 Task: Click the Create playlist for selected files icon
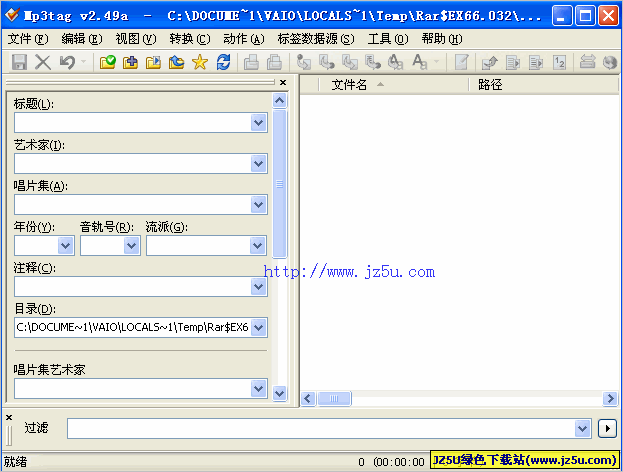pyautogui.click(x=536, y=62)
